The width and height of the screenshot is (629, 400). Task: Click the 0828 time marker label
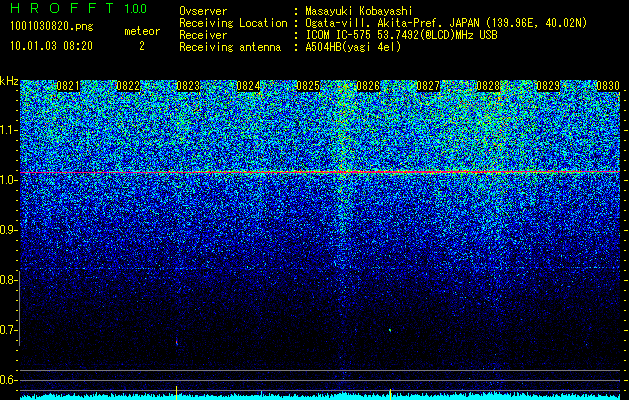click(488, 86)
